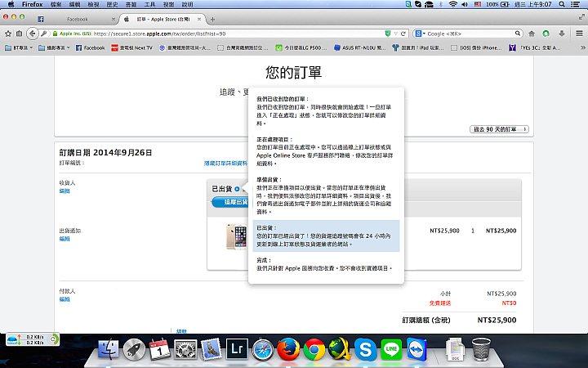Viewport: 588px width, 368px height.
Task: Go back with the Firefox back arrow
Action: pyautogui.click(x=33, y=34)
